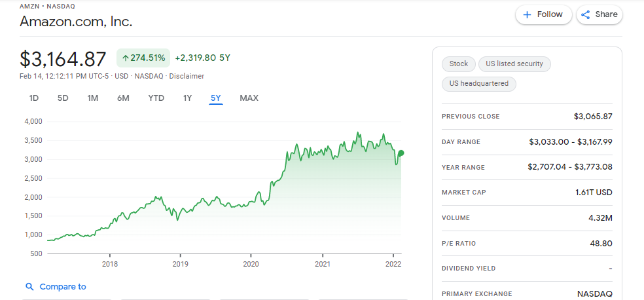Screen dimensions: 644x300
Task: Switch chart to 6M range
Action: (x=123, y=98)
